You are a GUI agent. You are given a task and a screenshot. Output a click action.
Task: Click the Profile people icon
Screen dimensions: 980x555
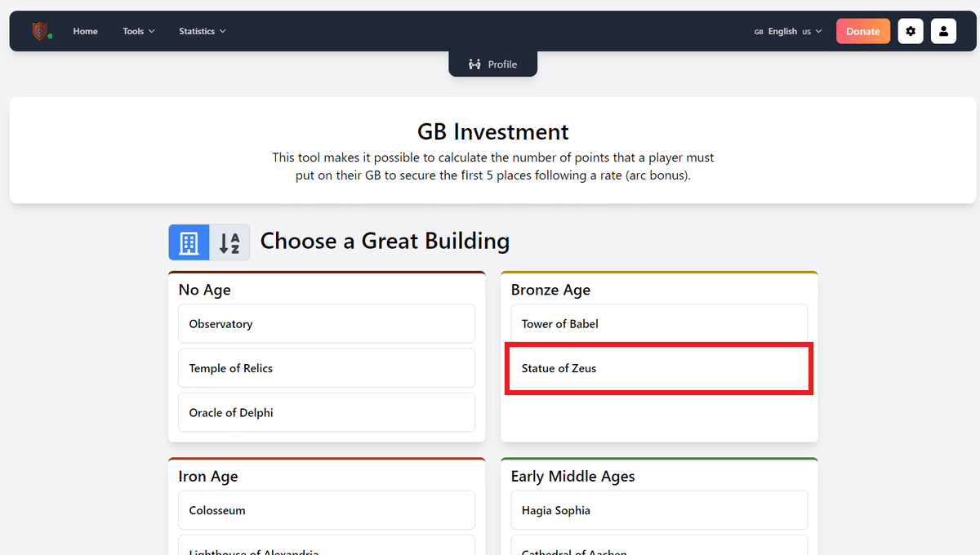(474, 64)
